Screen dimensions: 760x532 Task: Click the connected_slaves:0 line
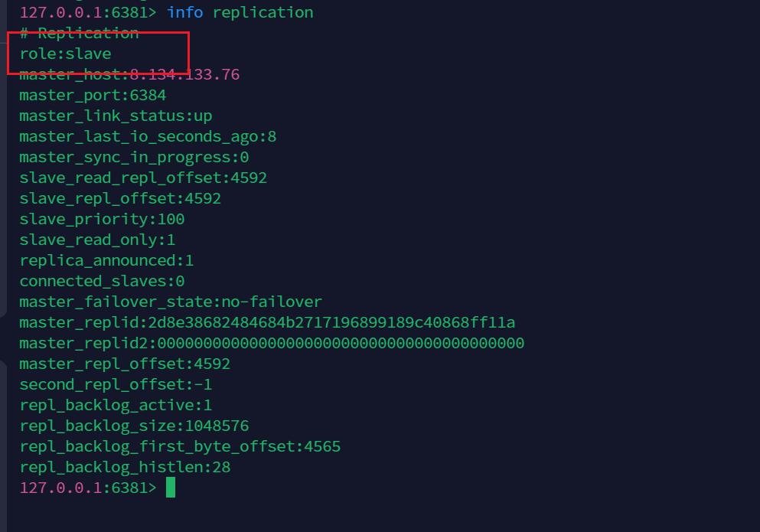click(x=102, y=281)
